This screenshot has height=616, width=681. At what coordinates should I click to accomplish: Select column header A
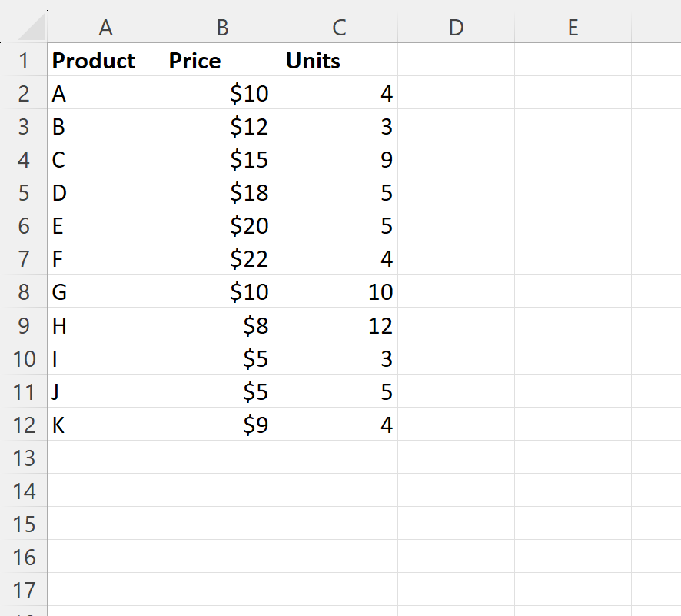(105, 27)
